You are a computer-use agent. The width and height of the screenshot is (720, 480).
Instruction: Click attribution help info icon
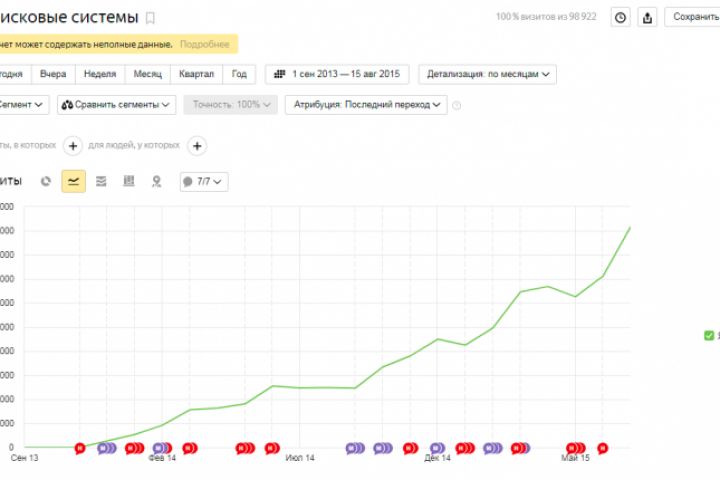coord(456,105)
